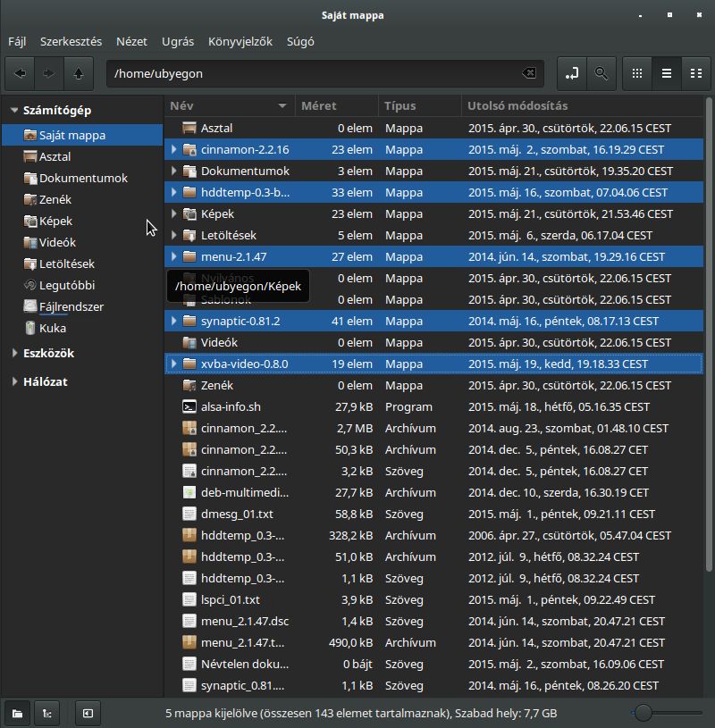Show tree view in the sidebar

[x=47, y=713]
